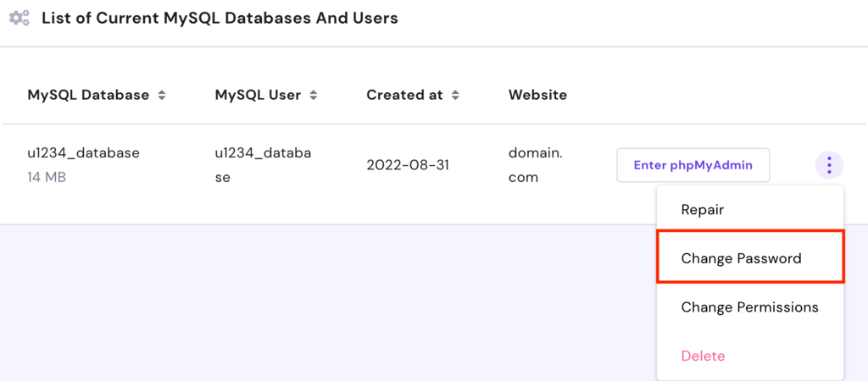Viewport: 868px width, 381px height.
Task: Click the MySQL User column header label
Action: pos(258,95)
